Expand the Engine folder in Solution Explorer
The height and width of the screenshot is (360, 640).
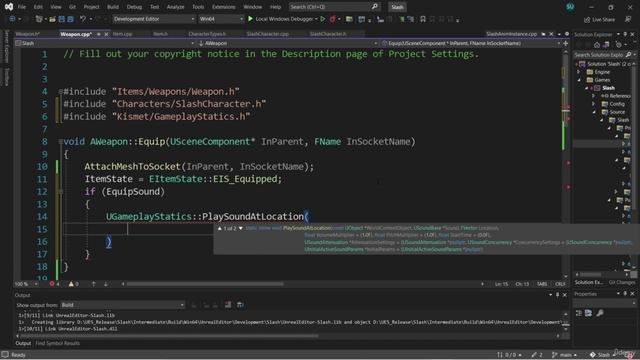click(578, 72)
